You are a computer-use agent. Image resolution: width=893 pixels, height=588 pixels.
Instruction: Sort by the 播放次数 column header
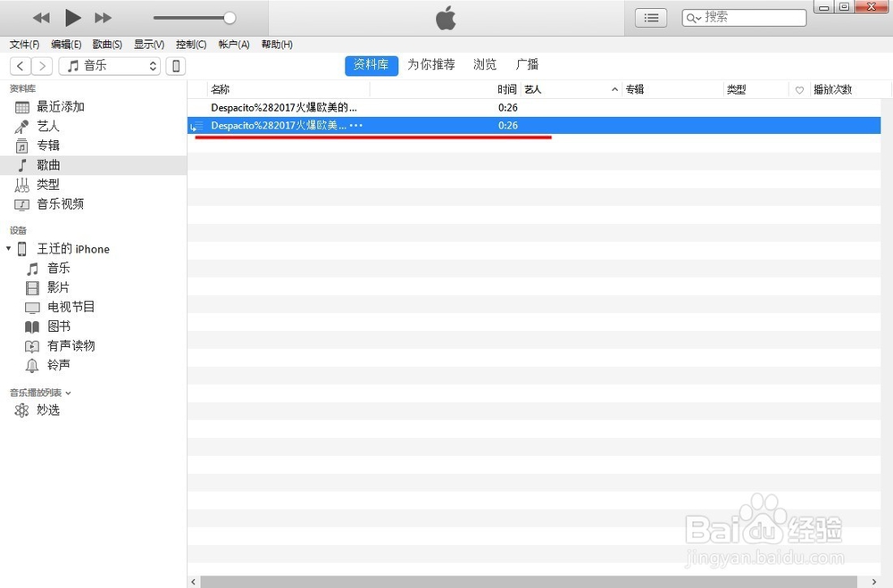(832, 89)
